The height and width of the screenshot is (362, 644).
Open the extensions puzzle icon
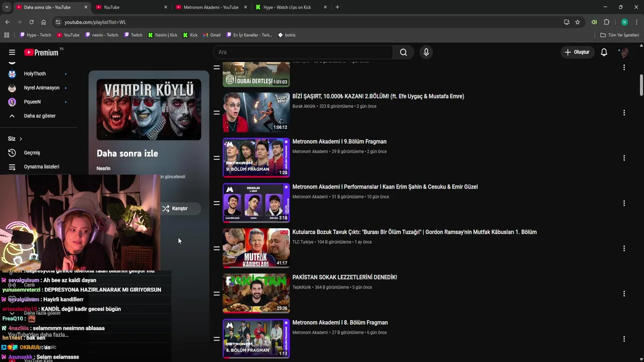[607, 22]
